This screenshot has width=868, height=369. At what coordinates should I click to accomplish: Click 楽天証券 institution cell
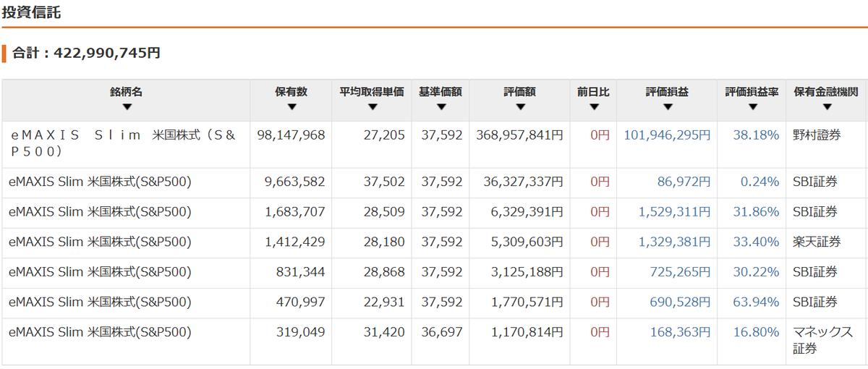click(x=817, y=242)
